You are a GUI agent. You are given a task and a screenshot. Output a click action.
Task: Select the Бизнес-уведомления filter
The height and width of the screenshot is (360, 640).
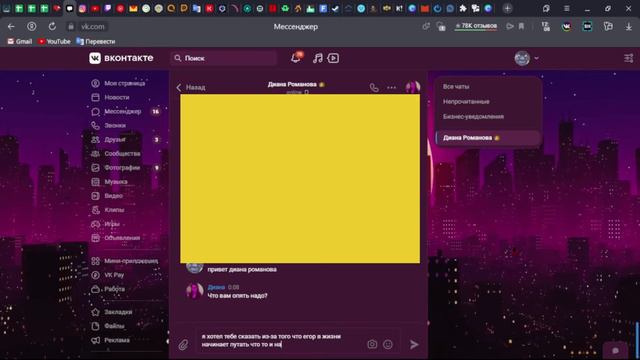(473, 117)
